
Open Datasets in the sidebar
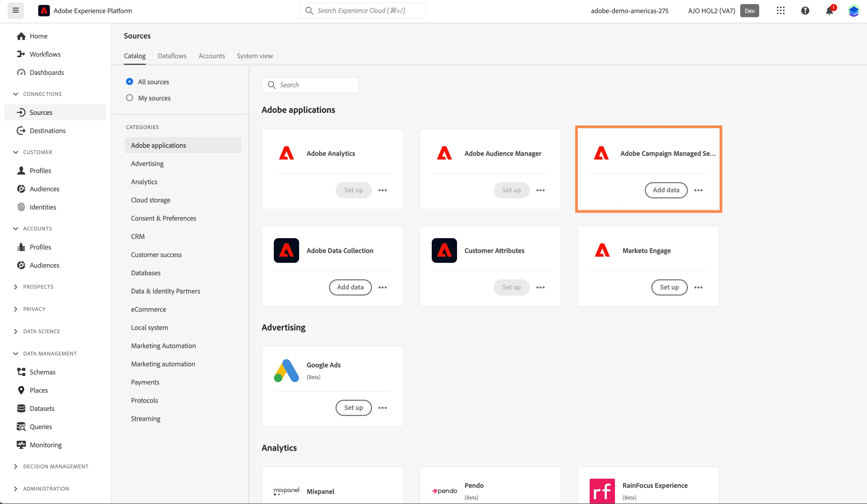[42, 408]
